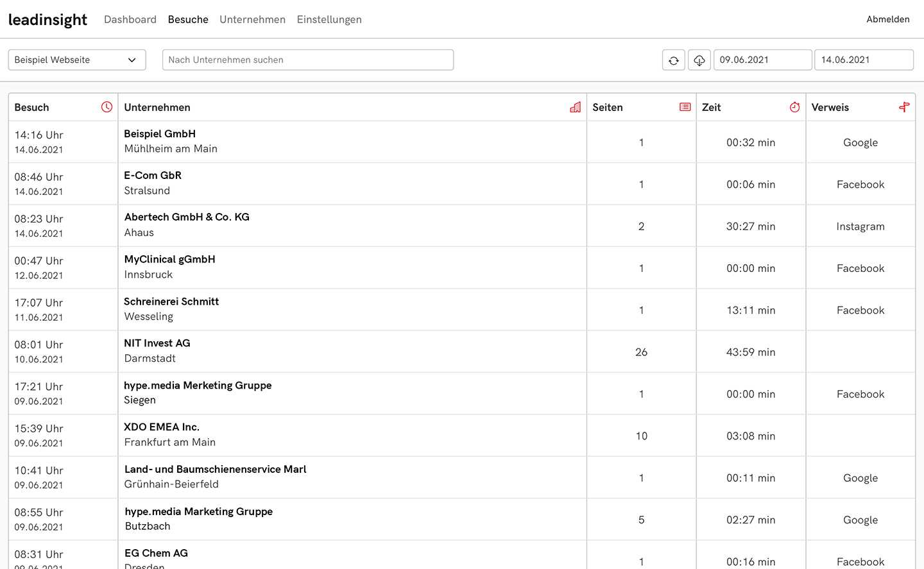Open XDO EMEA Inc. company entry
Viewport: 924px width, 569px height.
pyautogui.click(x=162, y=427)
